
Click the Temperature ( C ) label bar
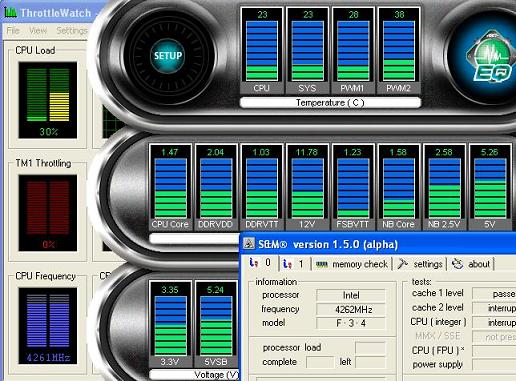[330, 103]
